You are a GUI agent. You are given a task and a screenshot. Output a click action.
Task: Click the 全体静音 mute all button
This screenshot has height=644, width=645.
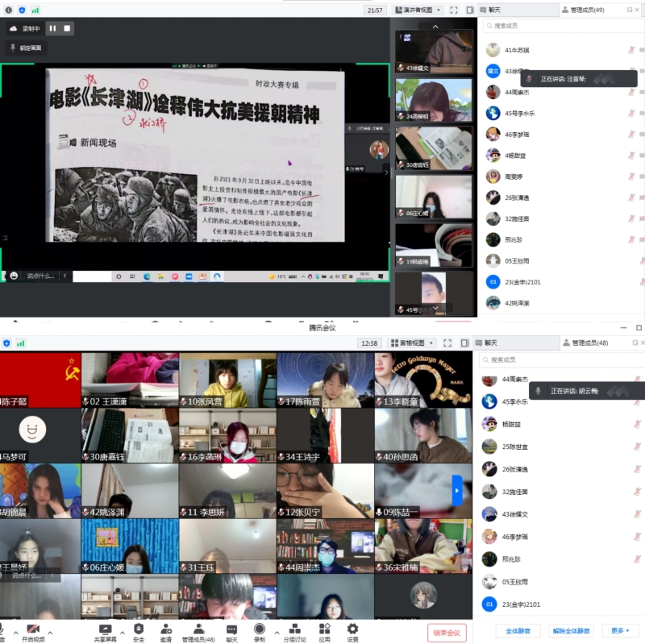[518, 631]
